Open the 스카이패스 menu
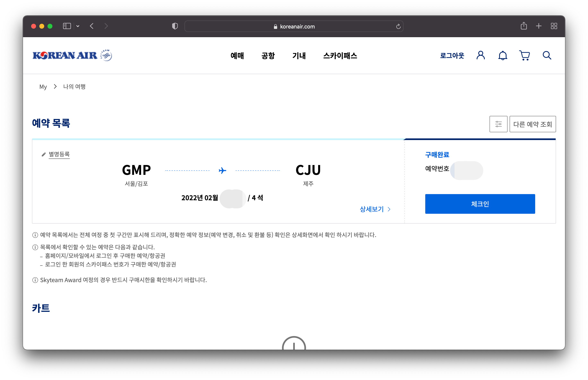 coord(340,56)
